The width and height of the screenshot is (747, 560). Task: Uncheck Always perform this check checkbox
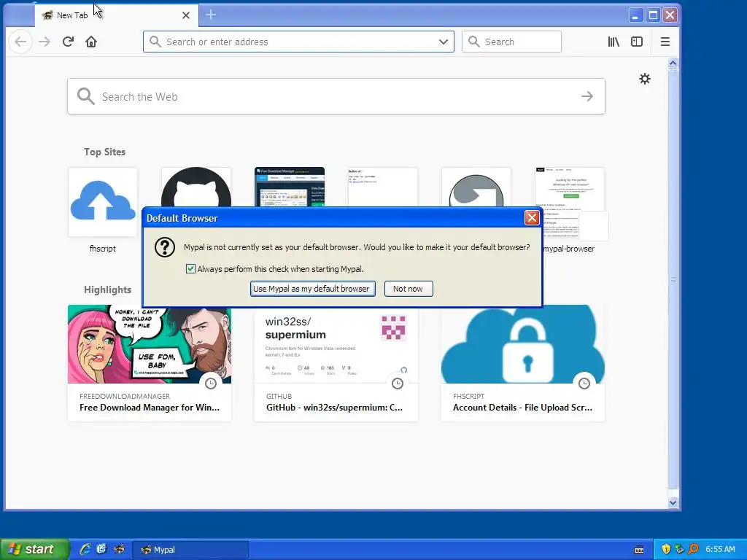coord(190,269)
